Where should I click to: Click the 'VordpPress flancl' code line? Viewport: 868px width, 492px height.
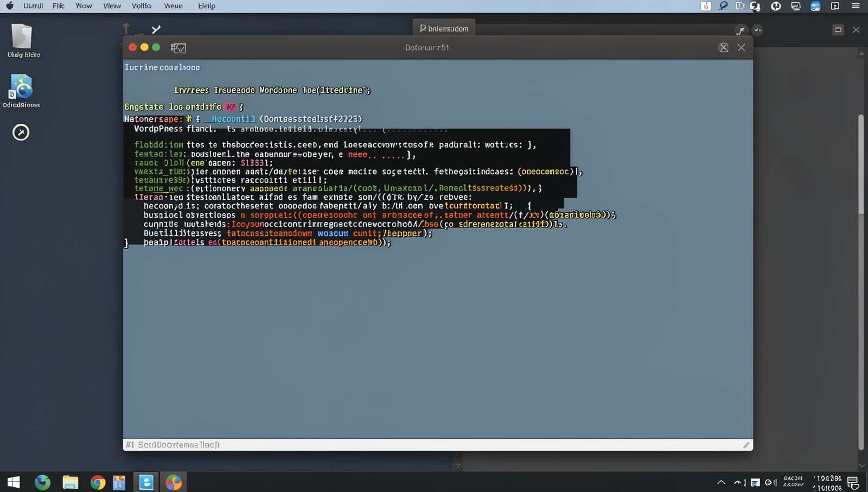tap(290, 129)
